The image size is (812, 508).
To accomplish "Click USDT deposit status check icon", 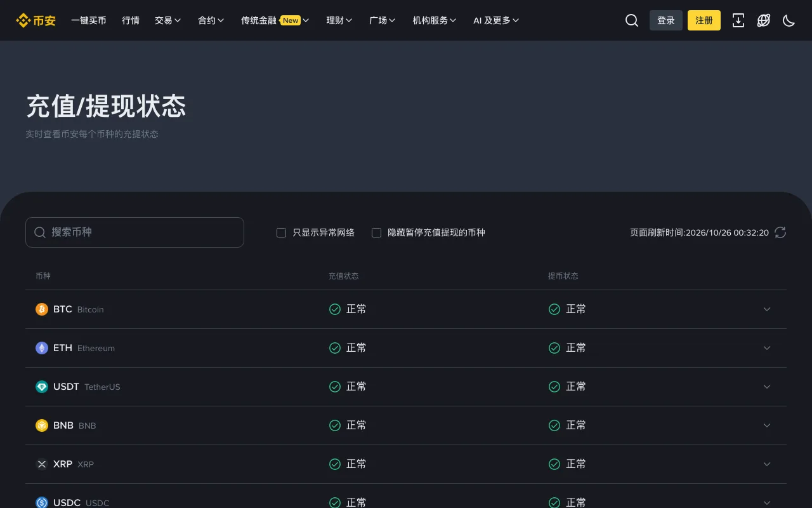I will click(335, 387).
